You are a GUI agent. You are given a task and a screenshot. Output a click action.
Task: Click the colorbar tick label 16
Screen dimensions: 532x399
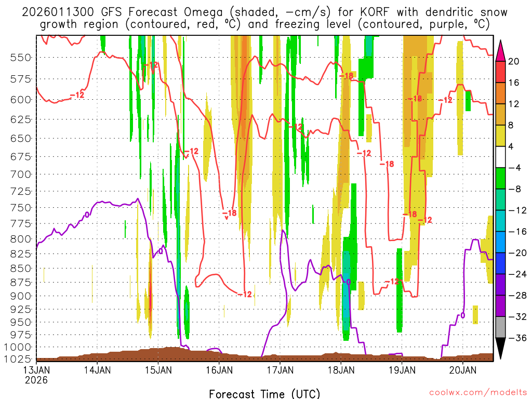pos(513,83)
